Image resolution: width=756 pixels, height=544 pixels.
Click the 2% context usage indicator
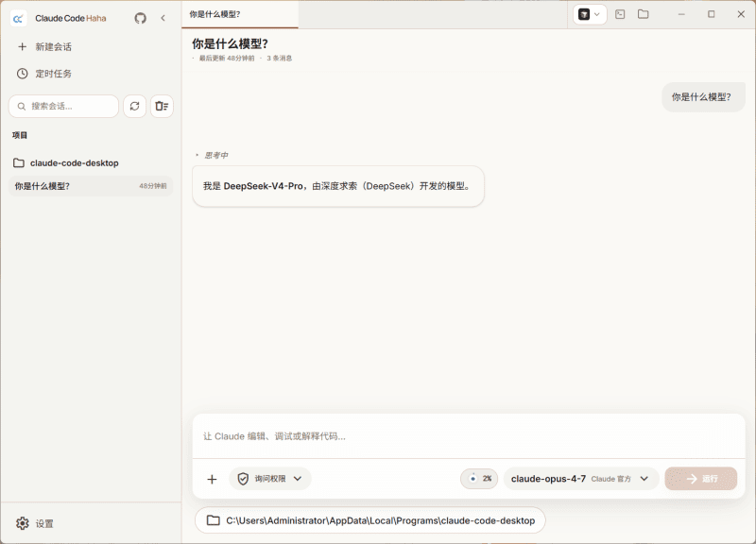coord(479,479)
